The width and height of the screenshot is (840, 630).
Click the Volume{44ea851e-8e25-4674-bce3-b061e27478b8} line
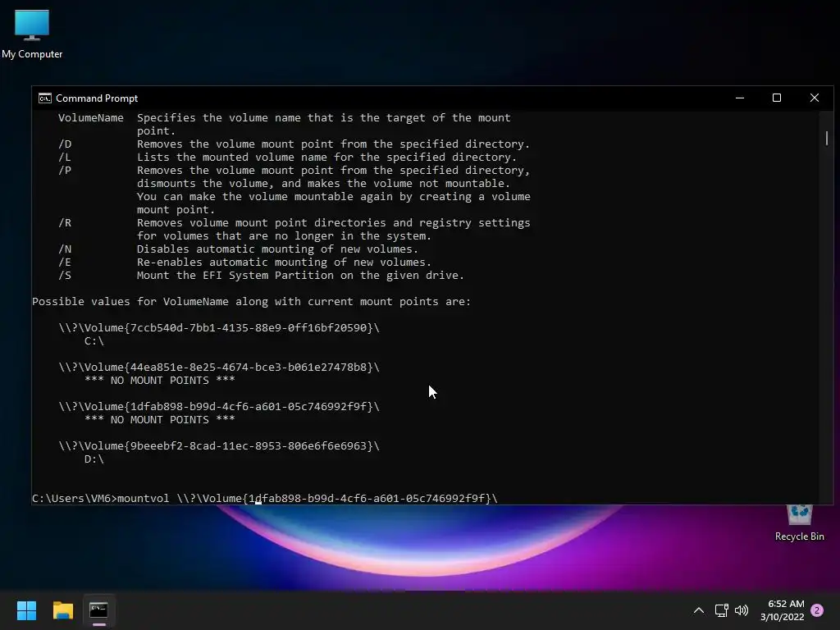tap(219, 367)
